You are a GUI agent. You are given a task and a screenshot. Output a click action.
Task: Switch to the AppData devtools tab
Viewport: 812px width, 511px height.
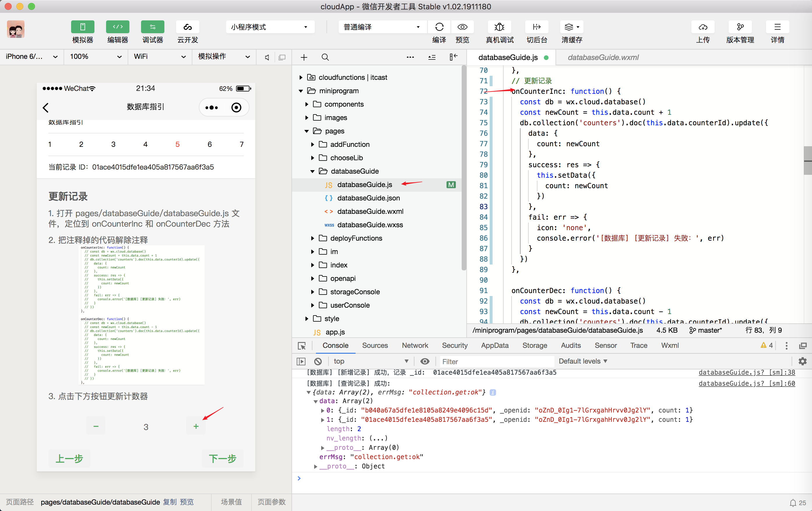point(494,346)
